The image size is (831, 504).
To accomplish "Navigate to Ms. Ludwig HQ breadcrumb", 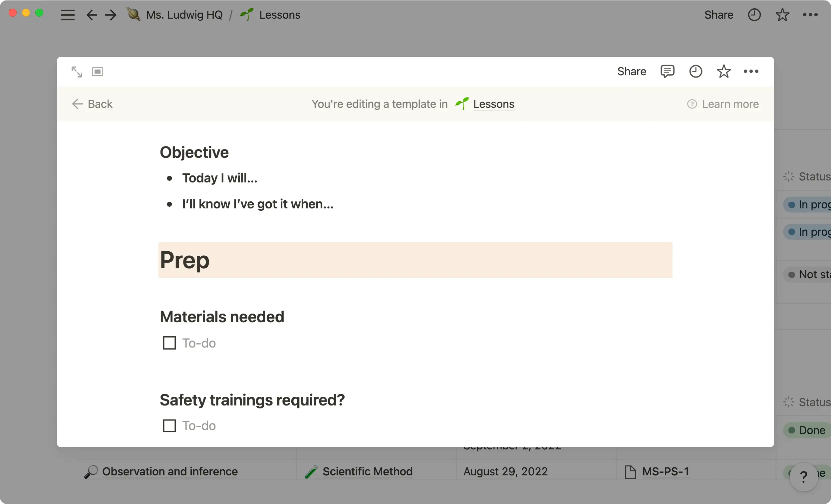I will tap(184, 15).
